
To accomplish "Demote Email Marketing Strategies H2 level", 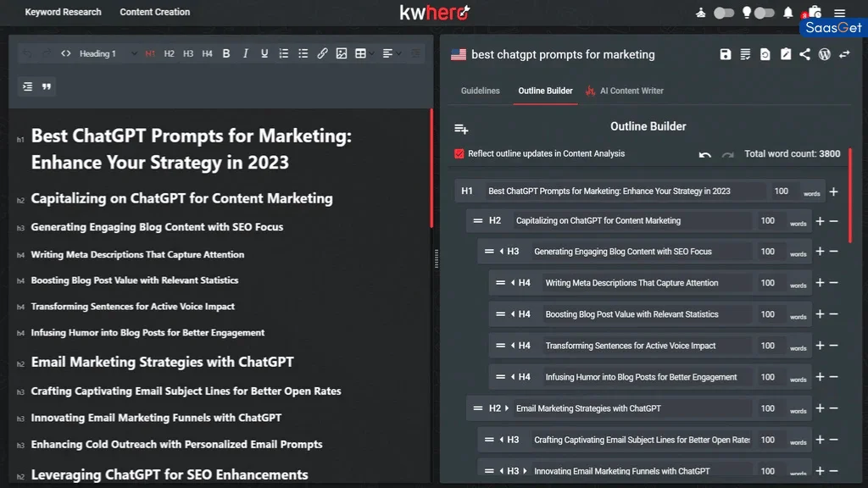I will pyautogui.click(x=507, y=408).
